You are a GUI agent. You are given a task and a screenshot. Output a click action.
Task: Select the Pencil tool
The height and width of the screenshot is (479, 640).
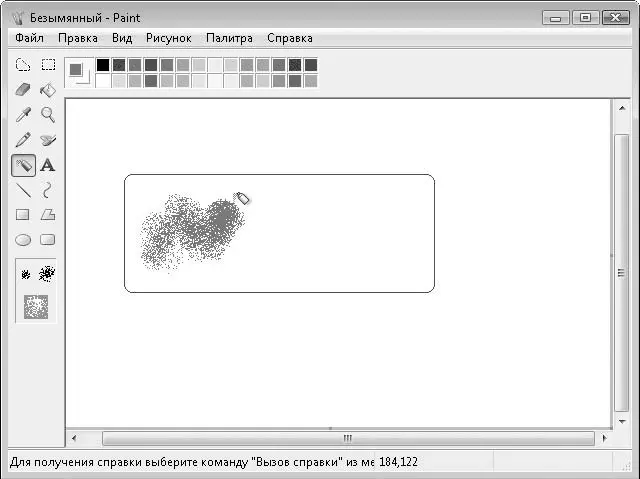pyautogui.click(x=23, y=140)
